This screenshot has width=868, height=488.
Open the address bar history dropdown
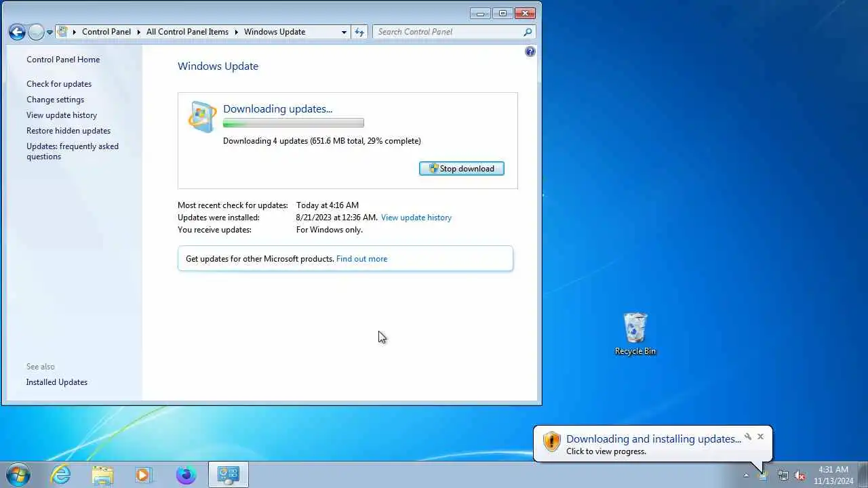point(344,32)
